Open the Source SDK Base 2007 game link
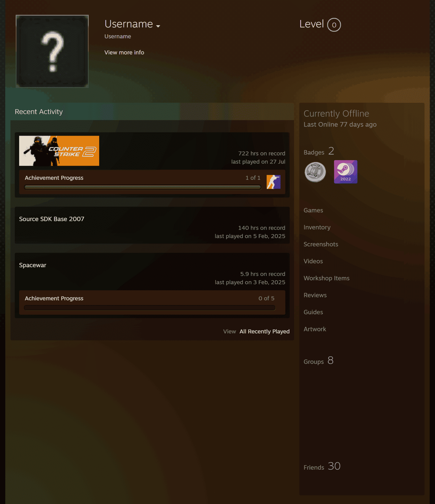This screenshot has height=504, width=435. pos(52,219)
